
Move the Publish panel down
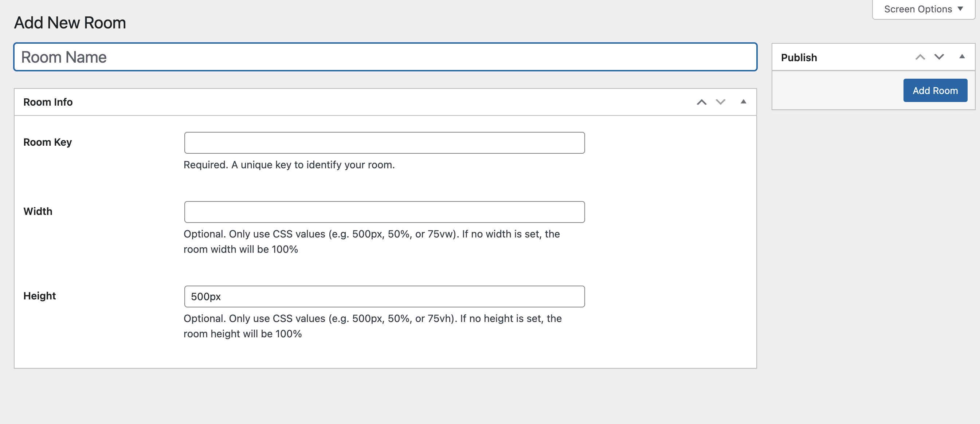(x=939, y=57)
